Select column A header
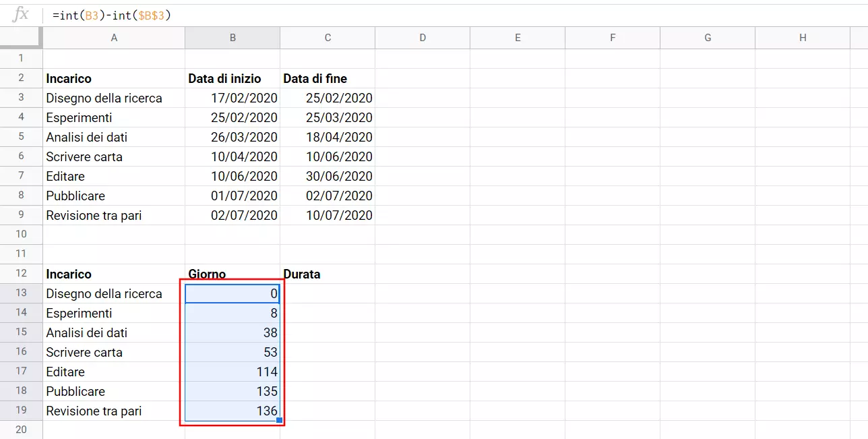Screen dimensions: 868x439 point(114,38)
